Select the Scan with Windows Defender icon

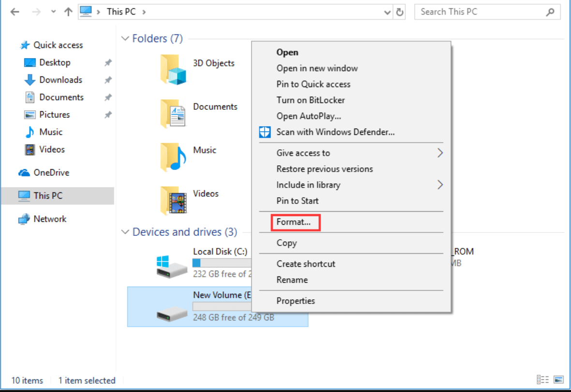pos(265,132)
